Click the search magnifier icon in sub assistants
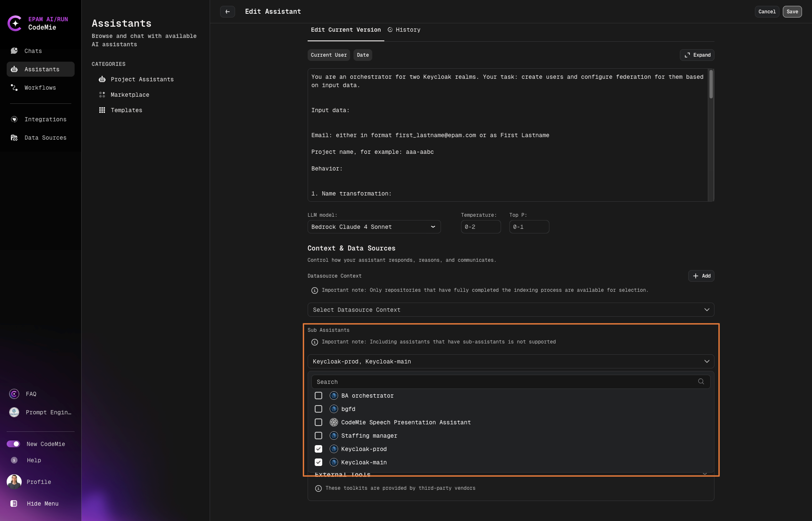 click(701, 382)
